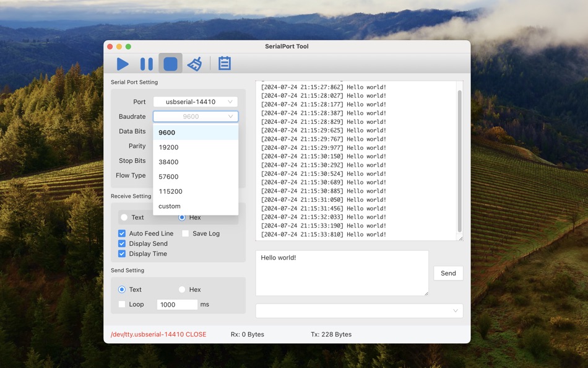This screenshot has height=368, width=588.
Task: Clear the log using the brush icon
Action: coord(194,63)
